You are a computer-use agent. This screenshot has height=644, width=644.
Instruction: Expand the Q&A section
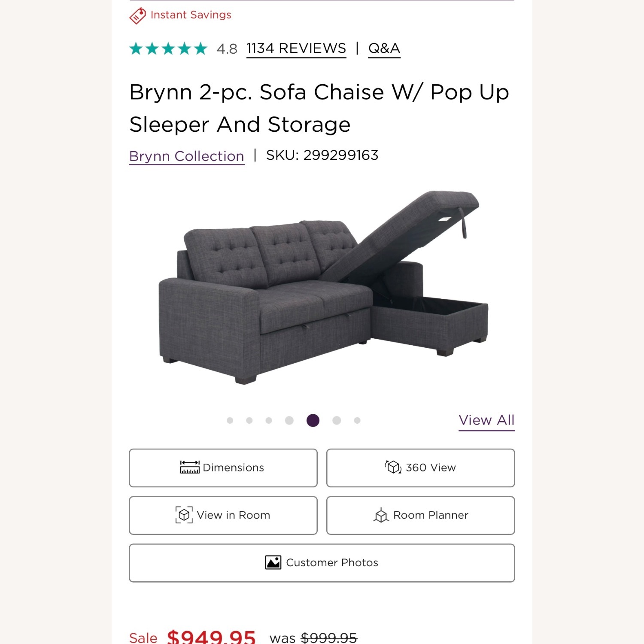(x=384, y=48)
